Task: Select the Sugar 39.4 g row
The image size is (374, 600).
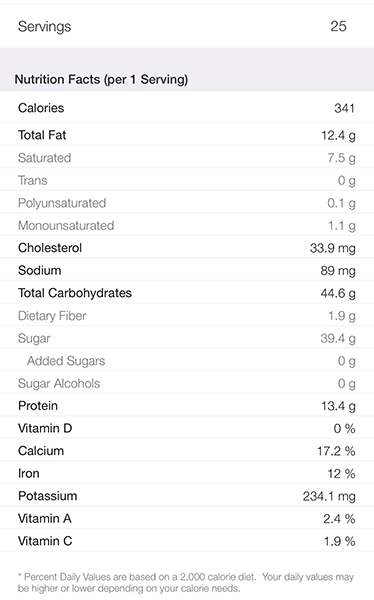Action: click(187, 338)
